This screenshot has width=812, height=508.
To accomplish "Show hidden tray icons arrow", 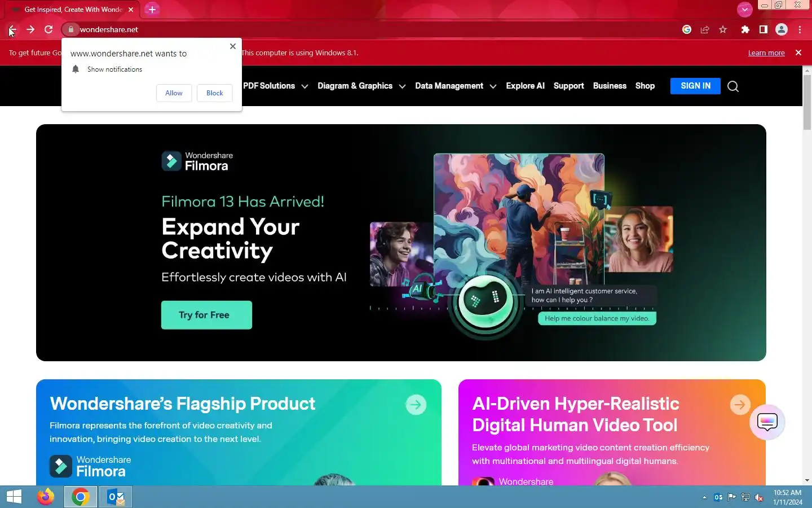I will click(x=704, y=497).
